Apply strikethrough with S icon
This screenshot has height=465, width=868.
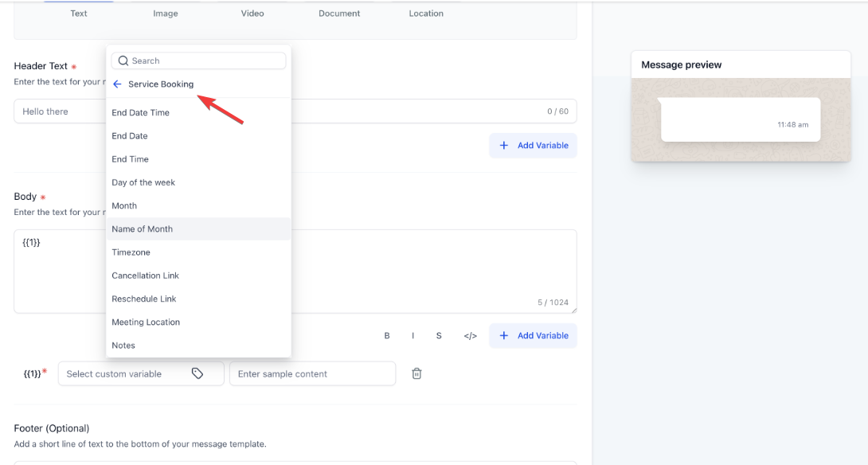click(439, 336)
